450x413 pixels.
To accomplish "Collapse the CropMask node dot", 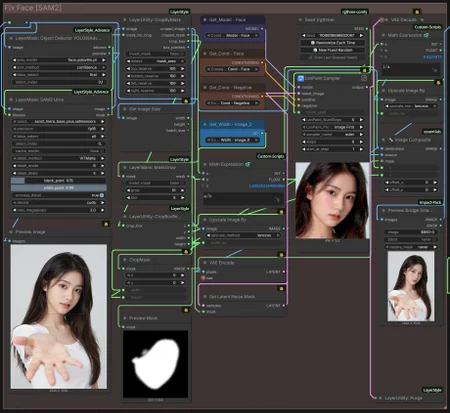I will (125, 260).
